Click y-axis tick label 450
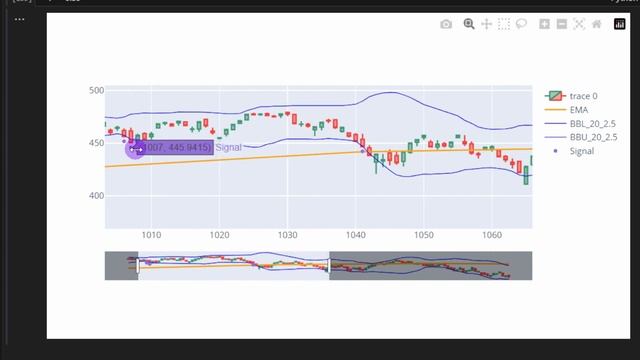 point(96,143)
